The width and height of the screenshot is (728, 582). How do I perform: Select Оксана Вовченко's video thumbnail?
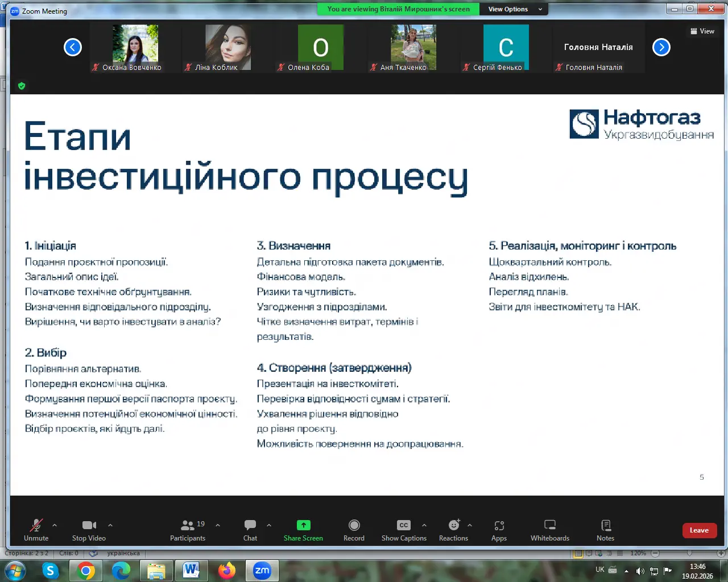click(x=135, y=44)
